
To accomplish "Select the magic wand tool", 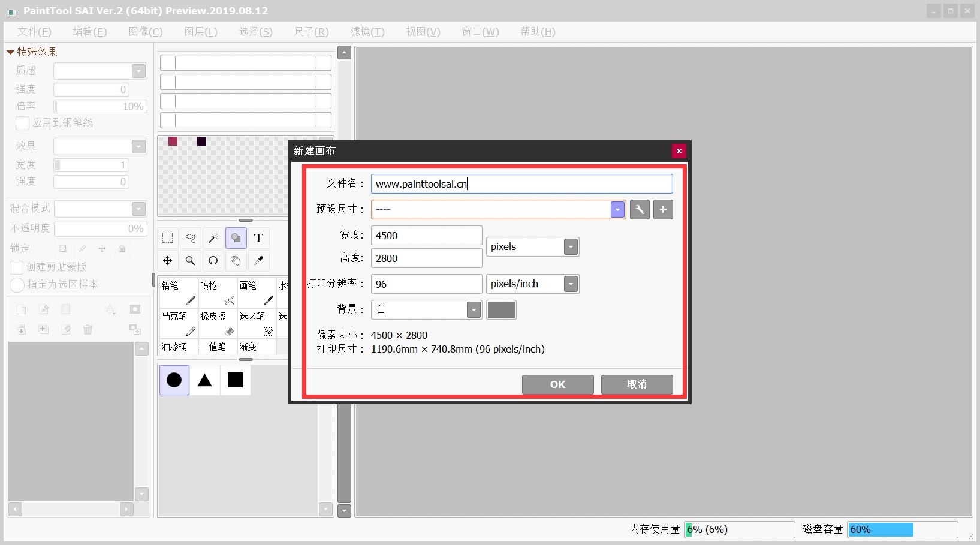I will click(213, 238).
